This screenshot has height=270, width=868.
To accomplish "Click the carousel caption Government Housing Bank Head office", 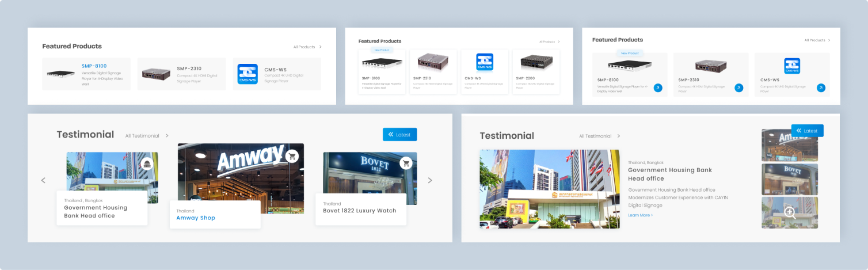I will pos(96,212).
